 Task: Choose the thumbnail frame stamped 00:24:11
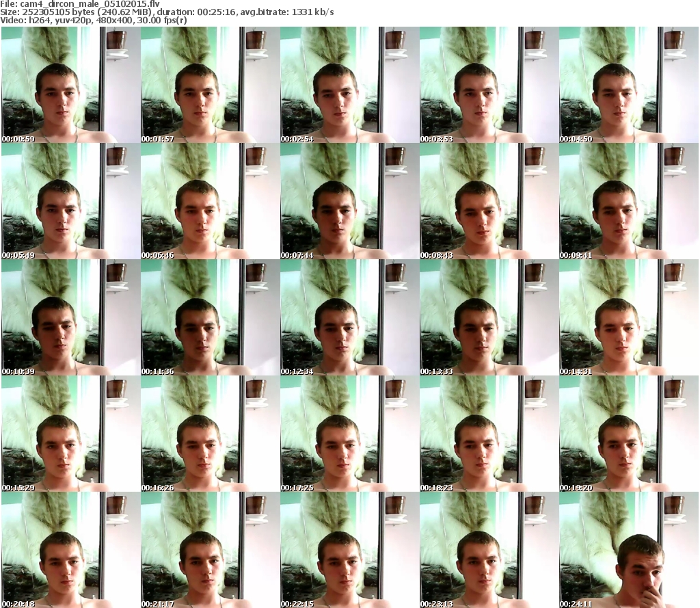(x=629, y=549)
